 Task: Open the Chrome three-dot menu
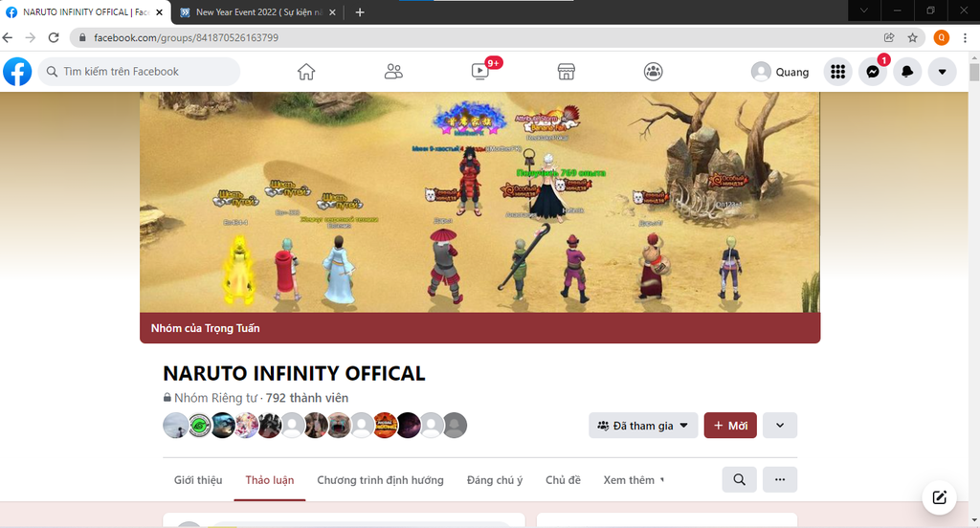pyautogui.click(x=966, y=37)
